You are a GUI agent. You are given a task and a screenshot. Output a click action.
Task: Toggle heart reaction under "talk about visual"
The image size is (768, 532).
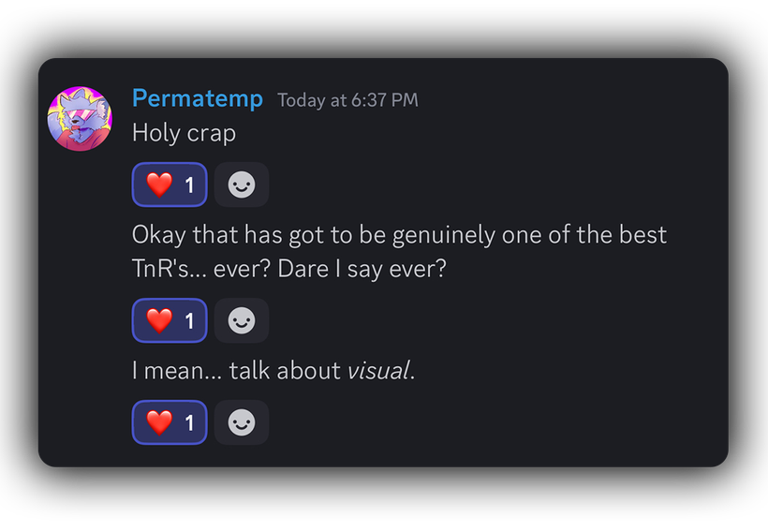click(x=170, y=422)
